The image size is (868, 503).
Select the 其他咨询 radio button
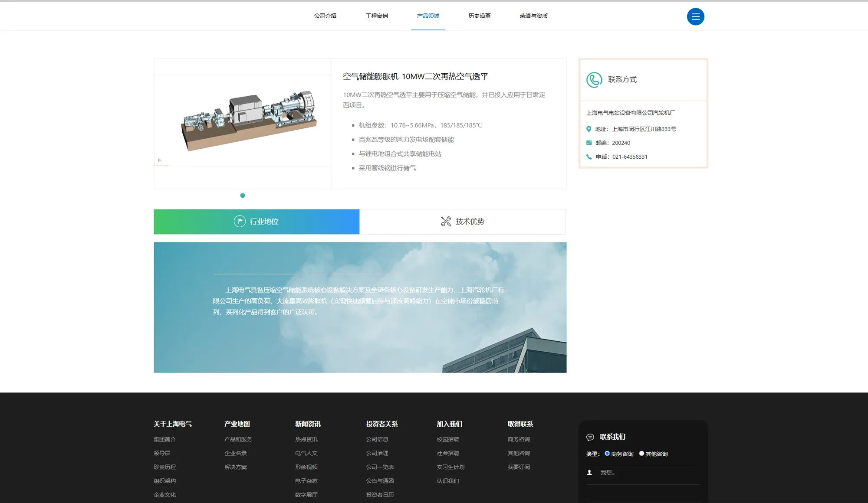coord(641,454)
